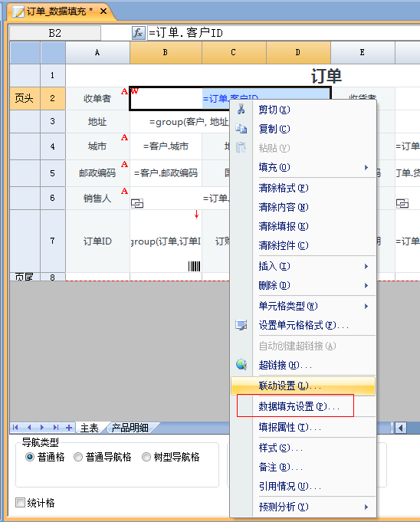Select the 普通导航格 radio button
Screen dimensions: 420x522
pos(78,457)
